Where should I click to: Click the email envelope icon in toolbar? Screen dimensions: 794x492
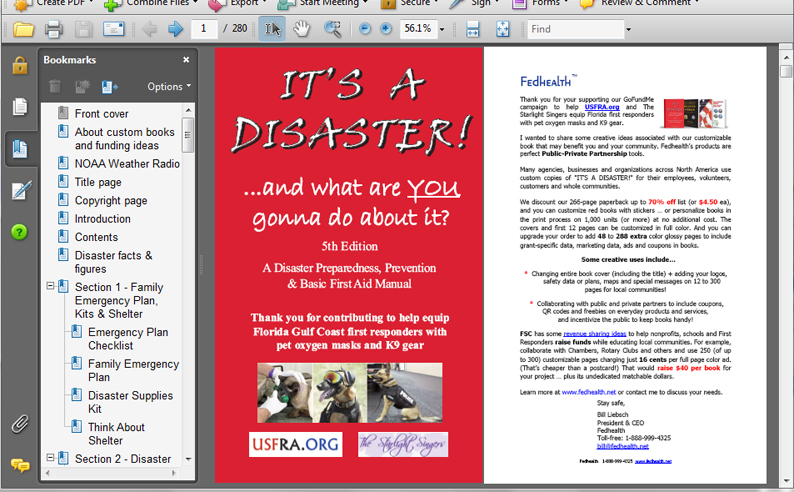point(113,29)
